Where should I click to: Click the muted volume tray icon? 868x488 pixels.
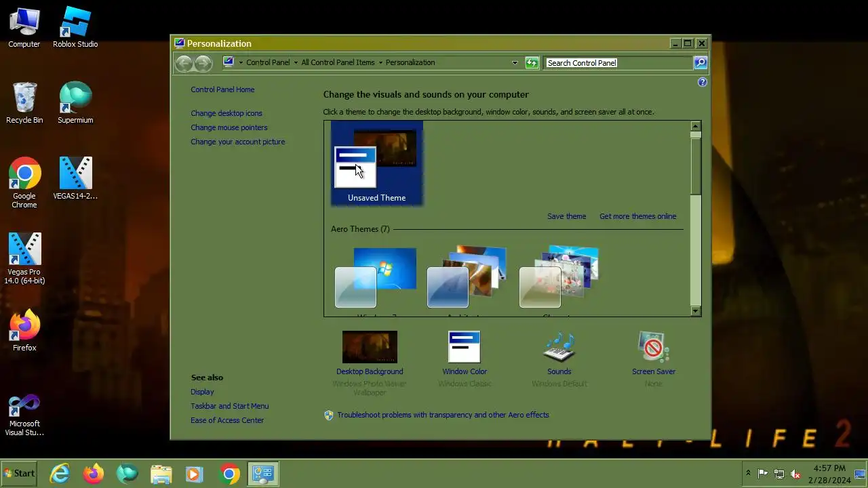(796, 474)
